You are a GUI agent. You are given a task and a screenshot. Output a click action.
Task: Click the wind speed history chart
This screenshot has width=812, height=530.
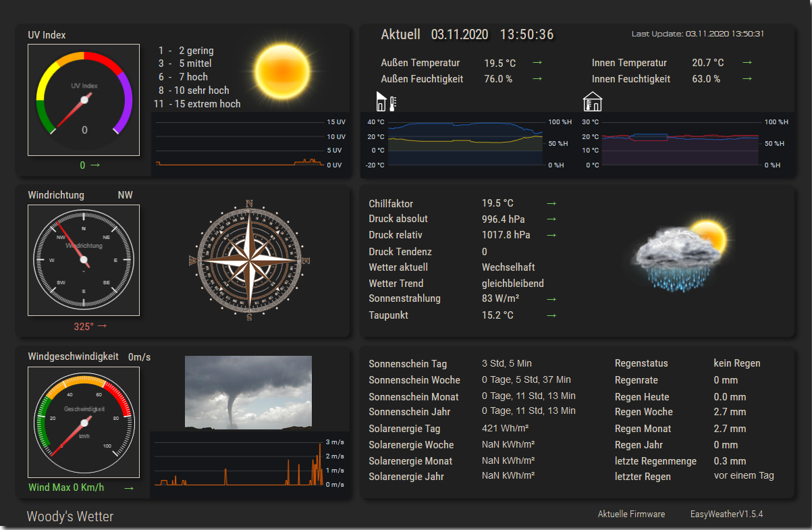coord(239,463)
